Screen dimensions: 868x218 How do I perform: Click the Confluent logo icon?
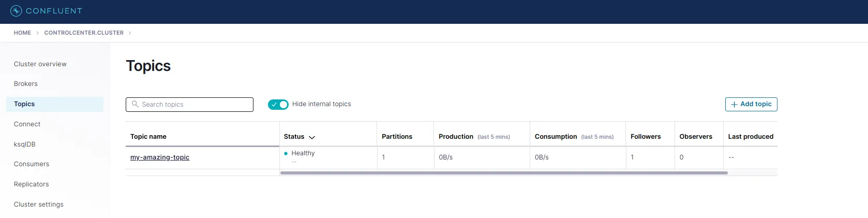tap(16, 11)
